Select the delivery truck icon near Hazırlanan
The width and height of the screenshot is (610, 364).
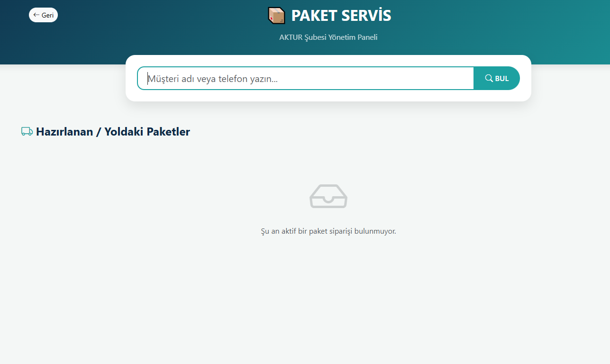pos(27,131)
